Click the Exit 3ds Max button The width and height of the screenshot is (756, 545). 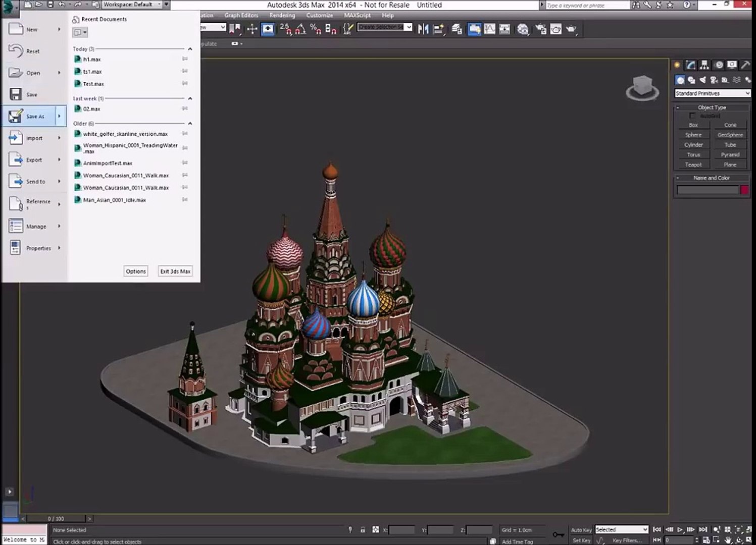(x=175, y=271)
